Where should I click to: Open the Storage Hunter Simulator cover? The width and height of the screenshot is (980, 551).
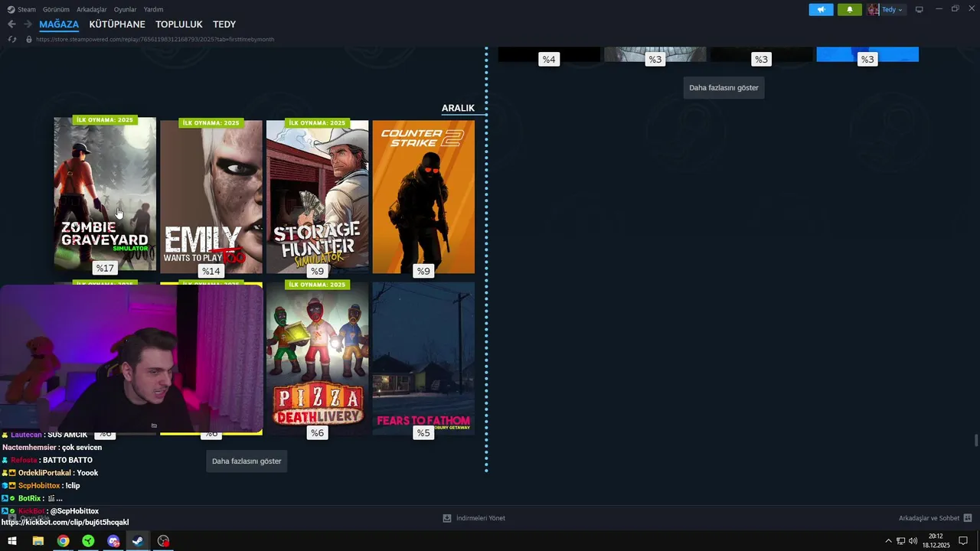pos(317,197)
